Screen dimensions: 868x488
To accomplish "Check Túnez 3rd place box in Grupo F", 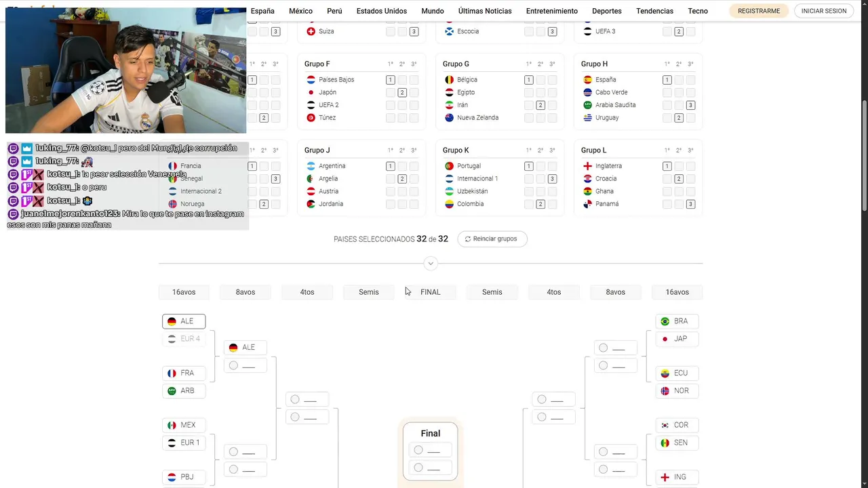I will [x=414, y=118].
